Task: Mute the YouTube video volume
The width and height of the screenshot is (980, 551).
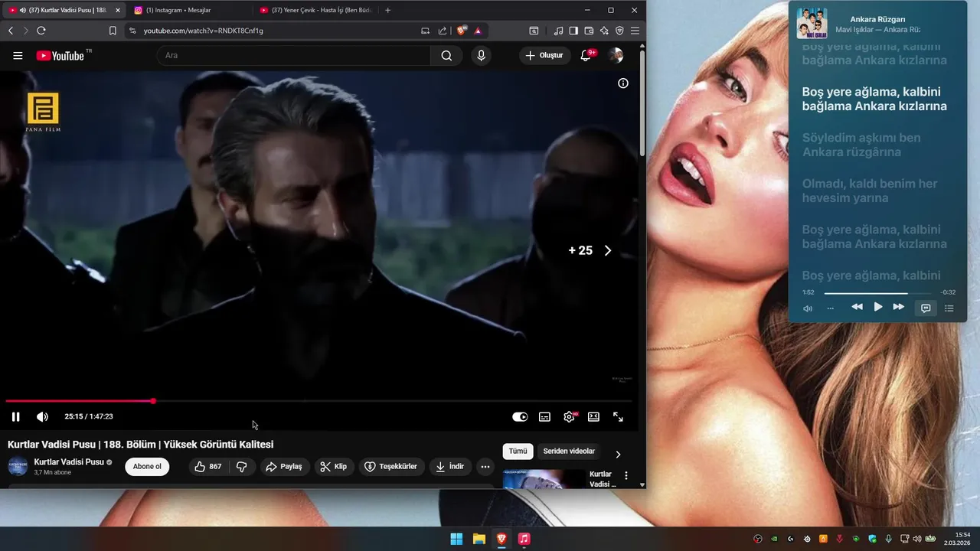Action: point(42,416)
